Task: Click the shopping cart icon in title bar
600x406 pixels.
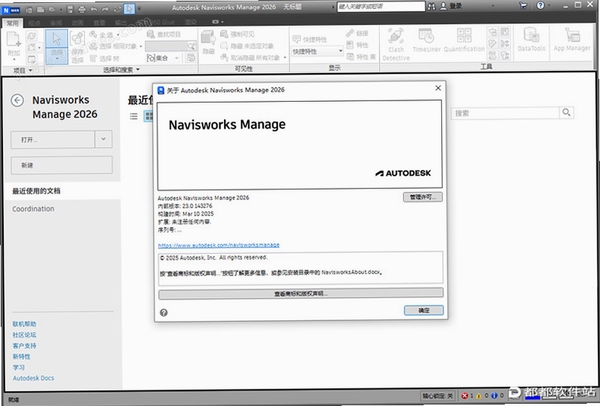Action: (523, 6)
